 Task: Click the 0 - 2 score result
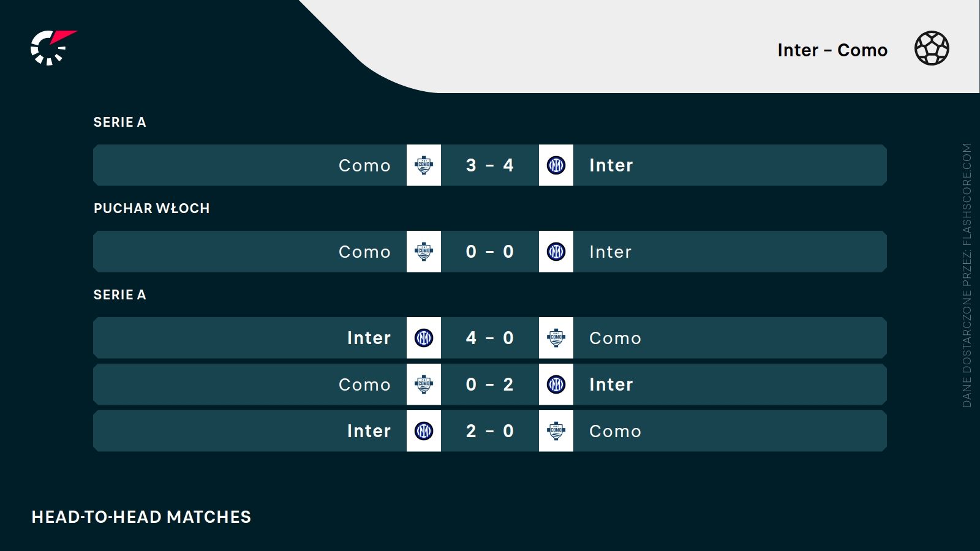490,384
